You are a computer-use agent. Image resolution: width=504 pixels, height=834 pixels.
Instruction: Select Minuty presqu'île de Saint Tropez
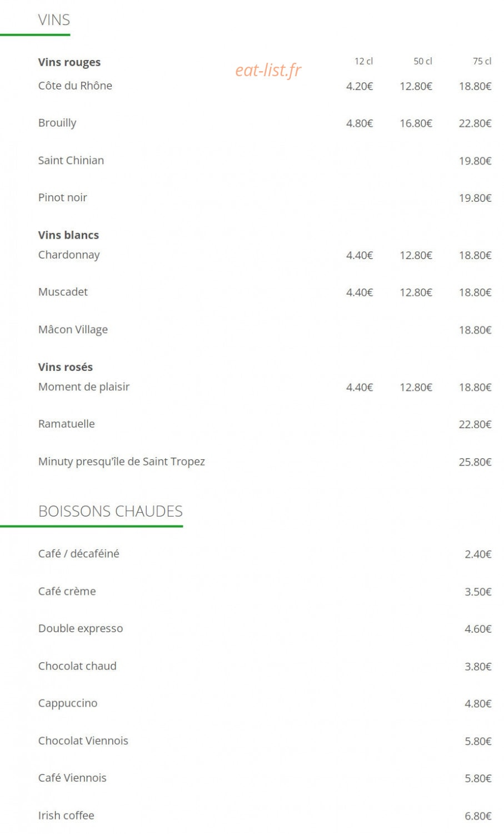point(121,461)
